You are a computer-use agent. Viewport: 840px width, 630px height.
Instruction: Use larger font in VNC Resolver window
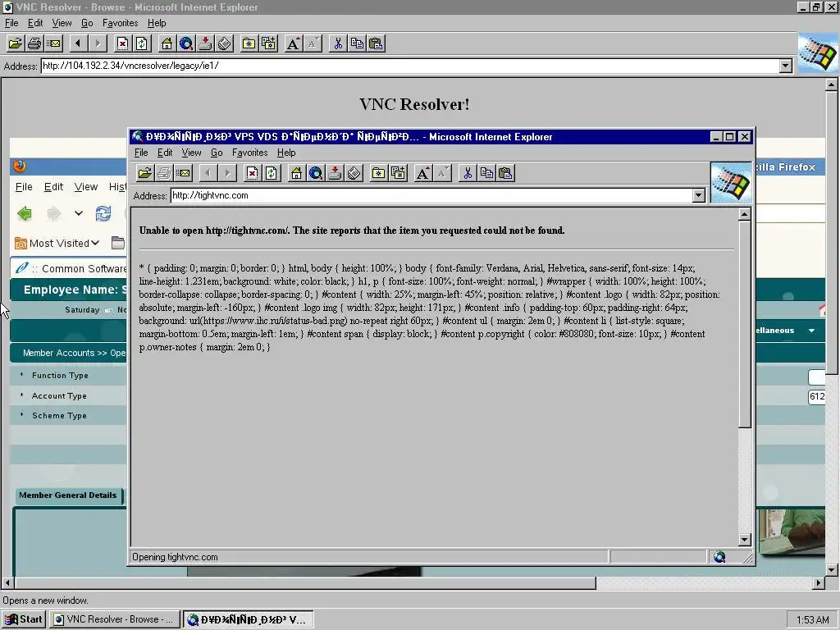pyautogui.click(x=293, y=43)
